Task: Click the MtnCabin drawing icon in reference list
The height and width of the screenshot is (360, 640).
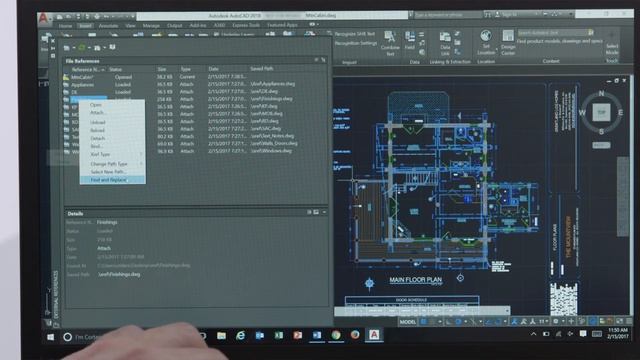Action: [66, 77]
